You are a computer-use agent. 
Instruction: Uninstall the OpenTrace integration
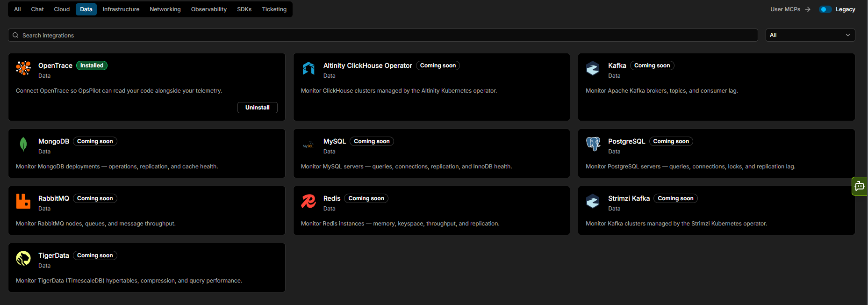[258, 108]
